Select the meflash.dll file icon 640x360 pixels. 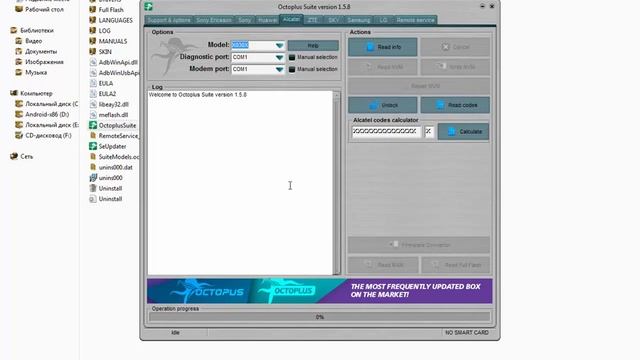93,115
